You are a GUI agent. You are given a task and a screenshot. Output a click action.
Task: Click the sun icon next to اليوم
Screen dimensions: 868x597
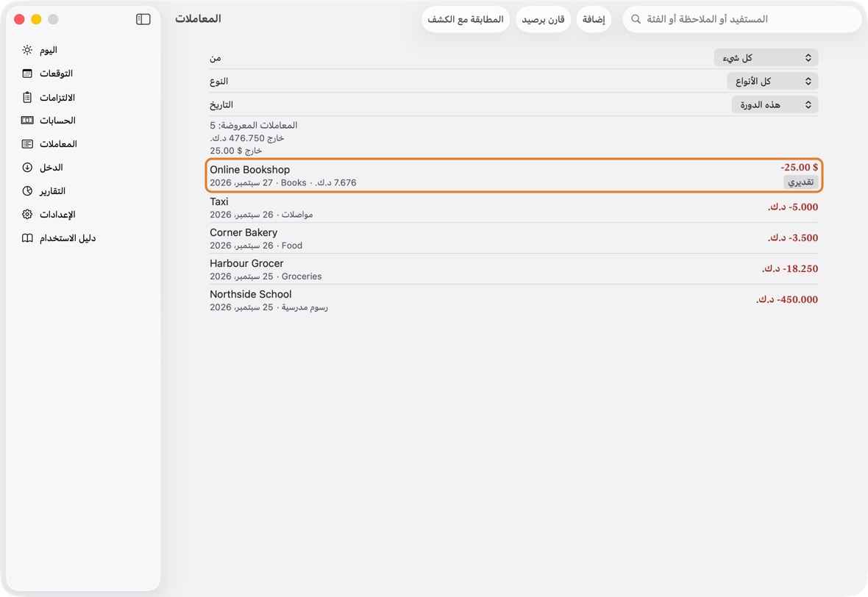(27, 50)
